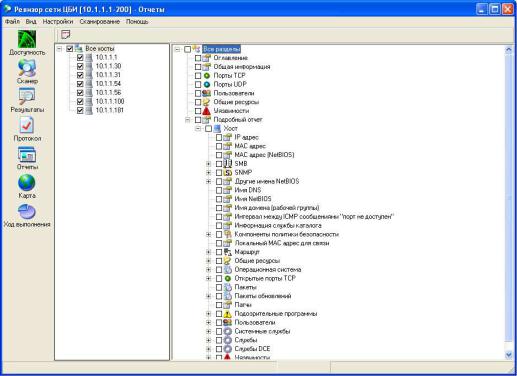Click the scroll up arrow in sections pane
517x376 pixels.
pos(509,50)
